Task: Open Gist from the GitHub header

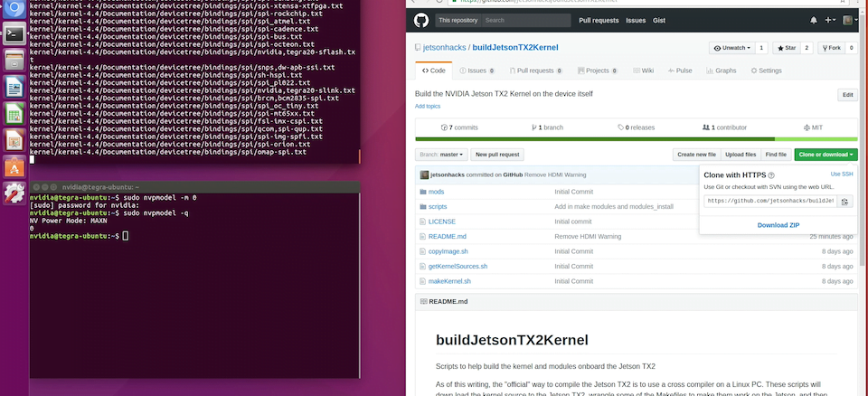Action: (659, 21)
